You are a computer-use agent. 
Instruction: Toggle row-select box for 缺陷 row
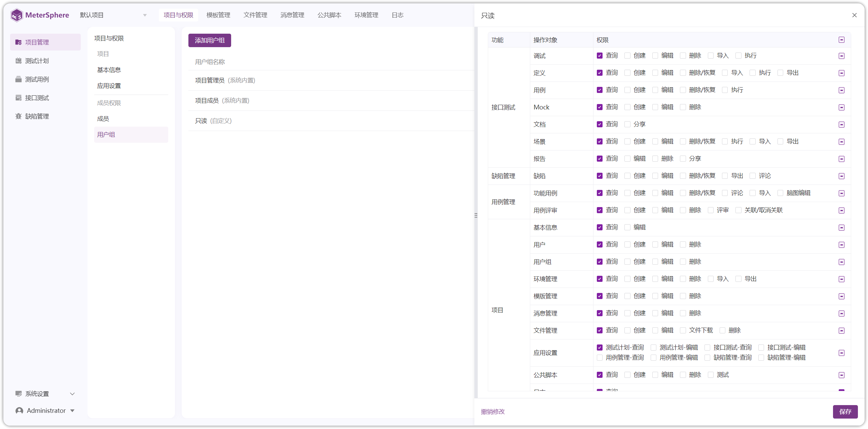(x=841, y=176)
